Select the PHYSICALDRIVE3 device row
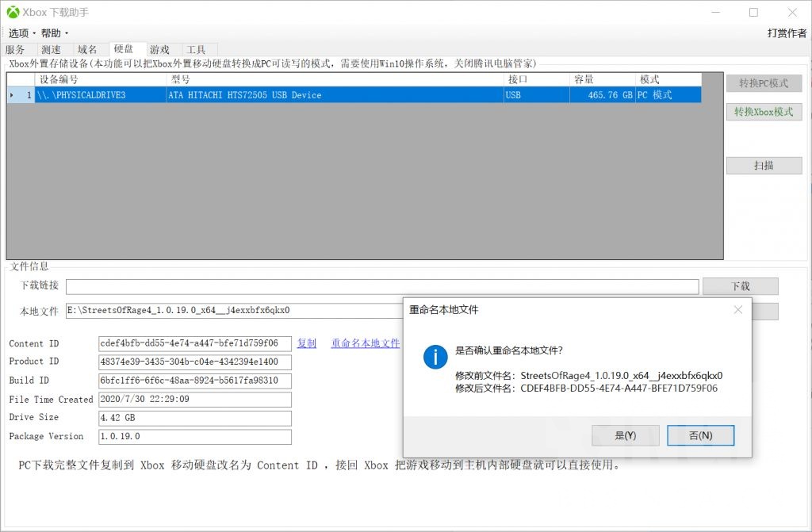Image resolution: width=812 pixels, height=532 pixels. coord(238,94)
